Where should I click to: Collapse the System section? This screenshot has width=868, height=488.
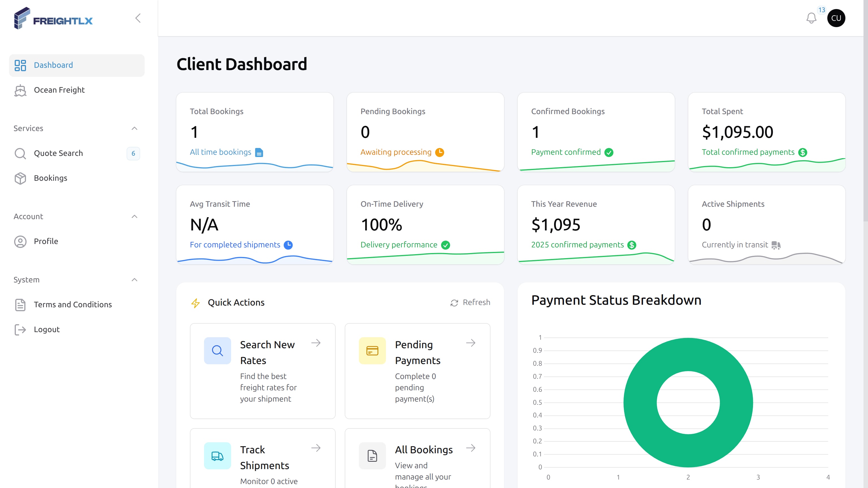(x=134, y=280)
